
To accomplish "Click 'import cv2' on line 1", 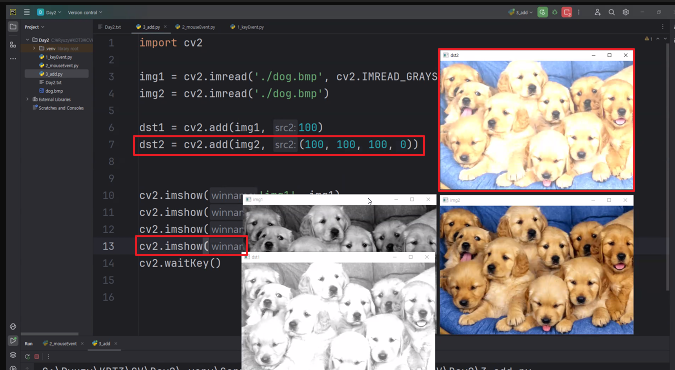I will (170, 43).
